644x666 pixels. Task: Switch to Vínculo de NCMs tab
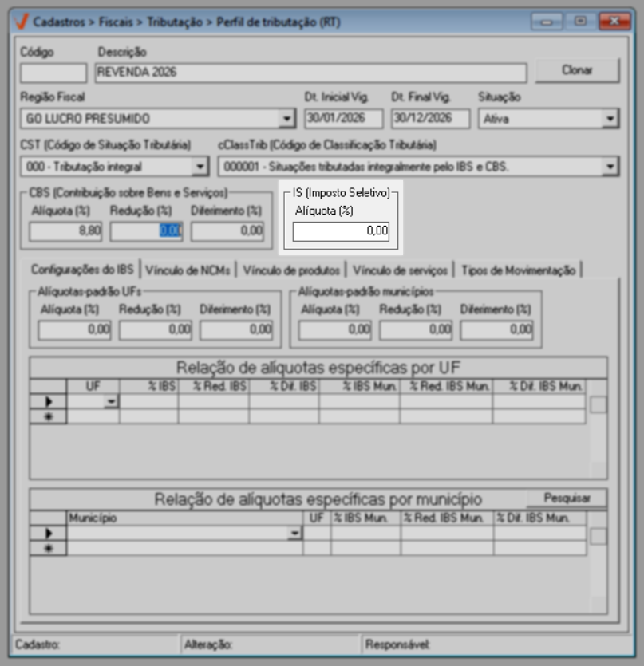coord(188,270)
